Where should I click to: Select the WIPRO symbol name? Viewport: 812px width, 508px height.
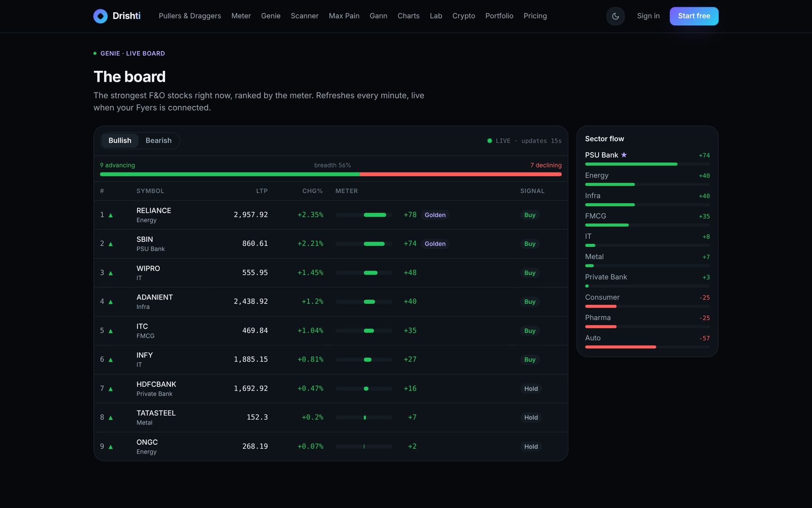point(148,268)
